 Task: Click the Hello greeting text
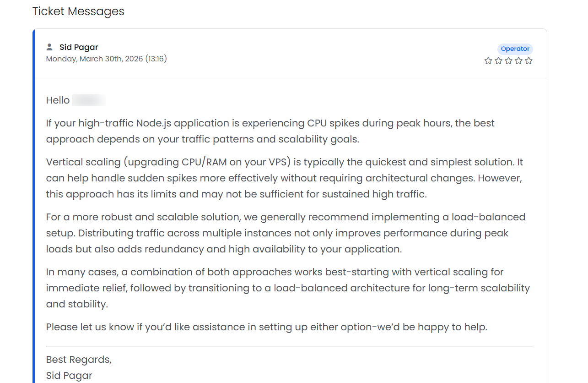58,100
